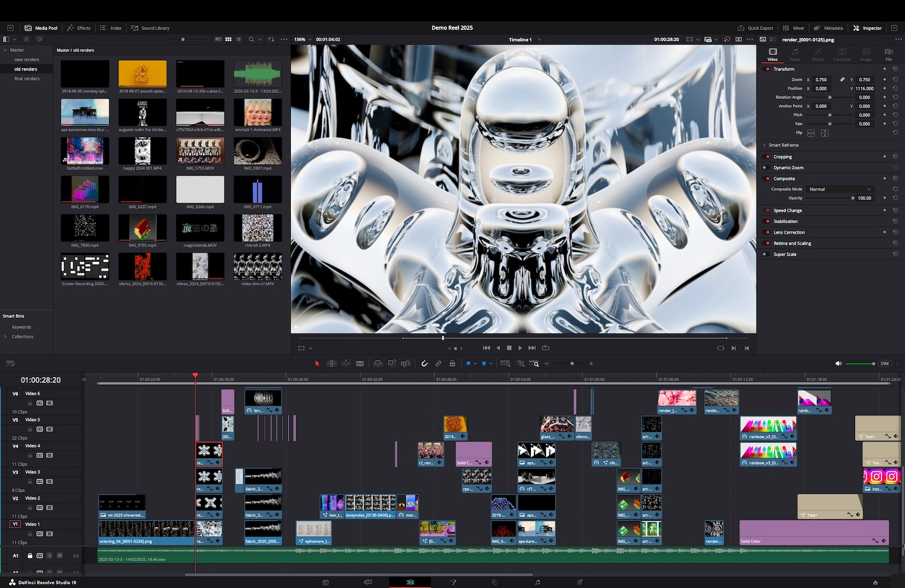The width and height of the screenshot is (905, 588).
Task: Click the Full Extent Zoom icon
Action: pyautogui.click(x=506, y=364)
